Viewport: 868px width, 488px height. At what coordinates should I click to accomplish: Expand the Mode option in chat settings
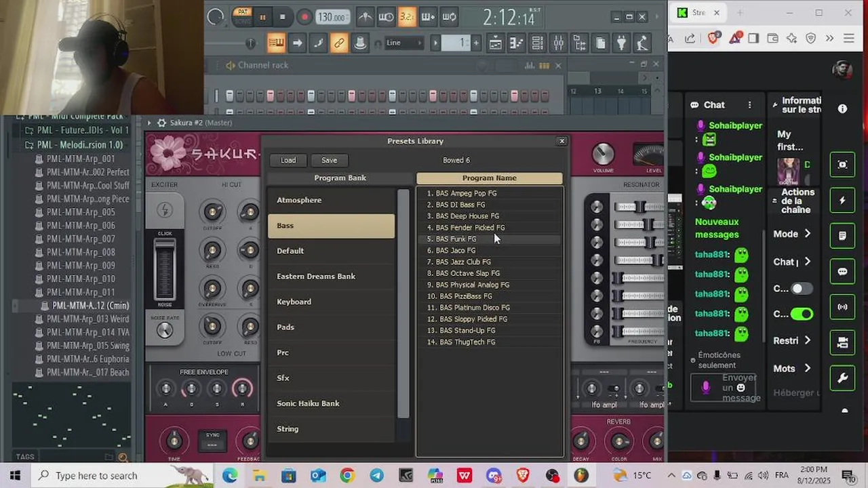(792, 234)
